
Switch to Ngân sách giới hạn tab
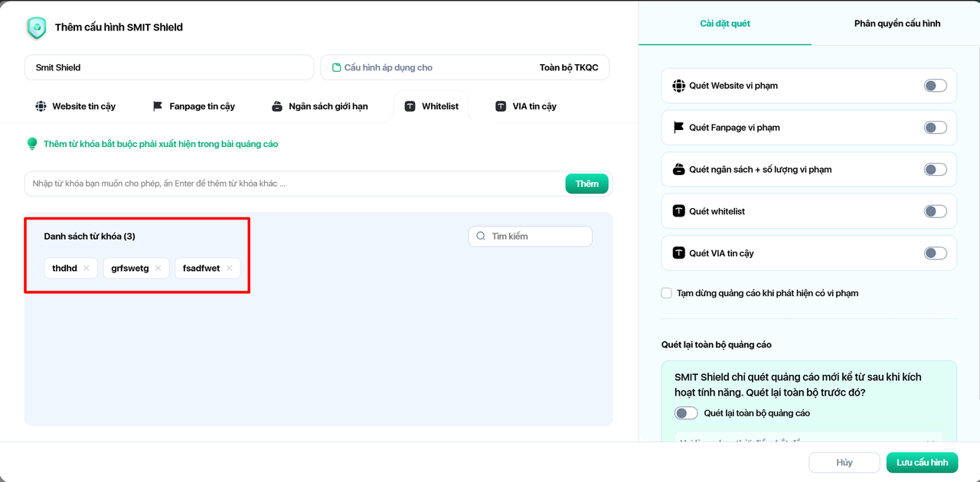click(319, 106)
